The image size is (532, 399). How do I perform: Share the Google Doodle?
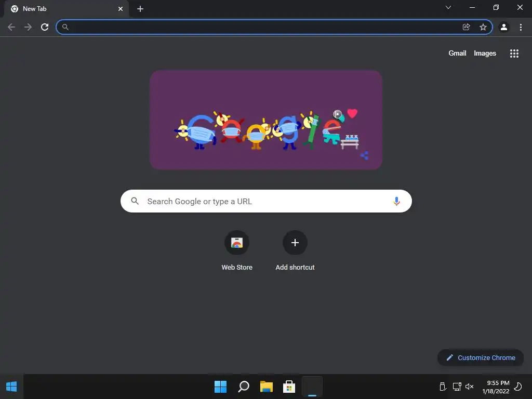[364, 155]
